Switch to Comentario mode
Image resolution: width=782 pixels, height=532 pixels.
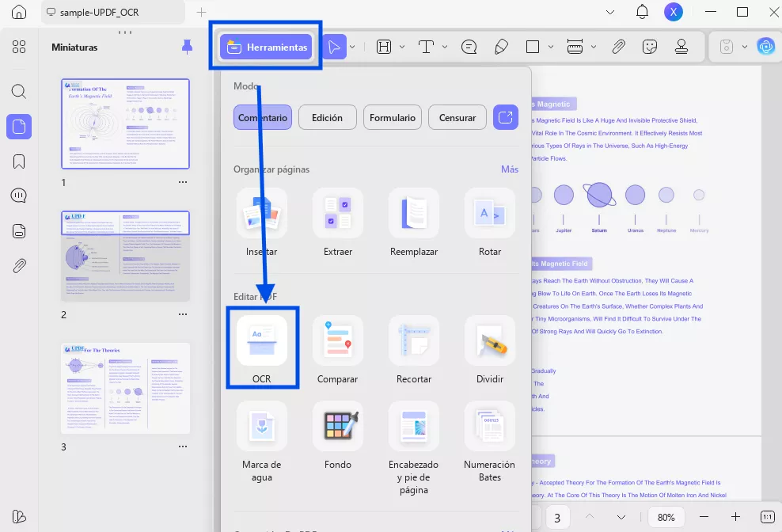pyautogui.click(x=263, y=117)
